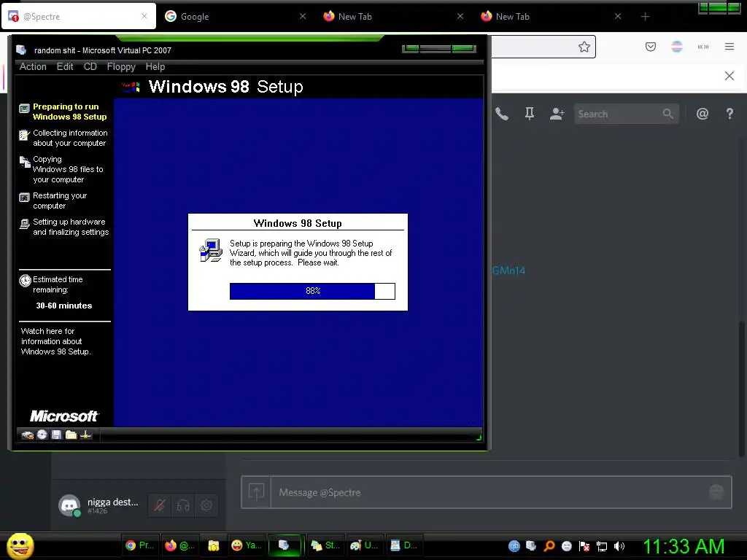Start a voice call in Discord
This screenshot has width=747, height=560.
502,114
